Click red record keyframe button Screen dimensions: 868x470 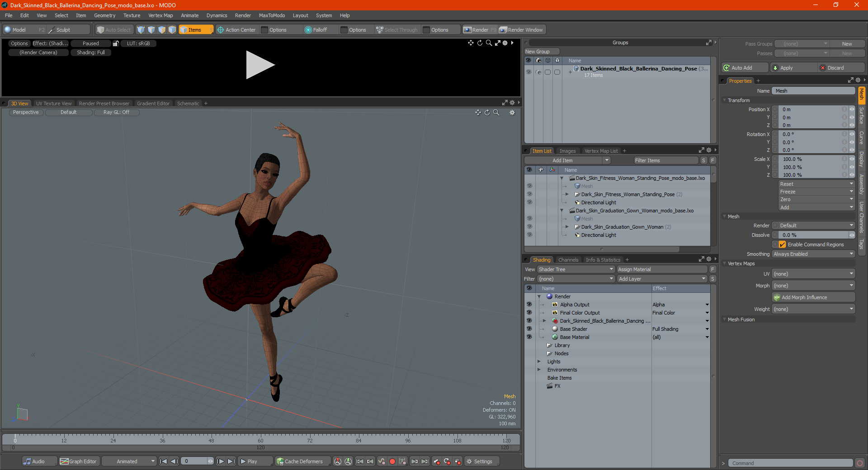coord(392,461)
